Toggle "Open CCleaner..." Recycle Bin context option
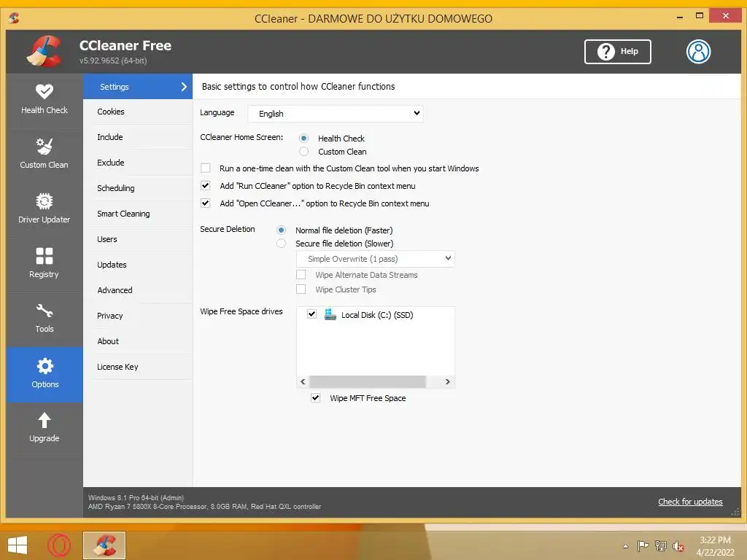Image resolution: width=747 pixels, height=560 pixels. [x=205, y=203]
